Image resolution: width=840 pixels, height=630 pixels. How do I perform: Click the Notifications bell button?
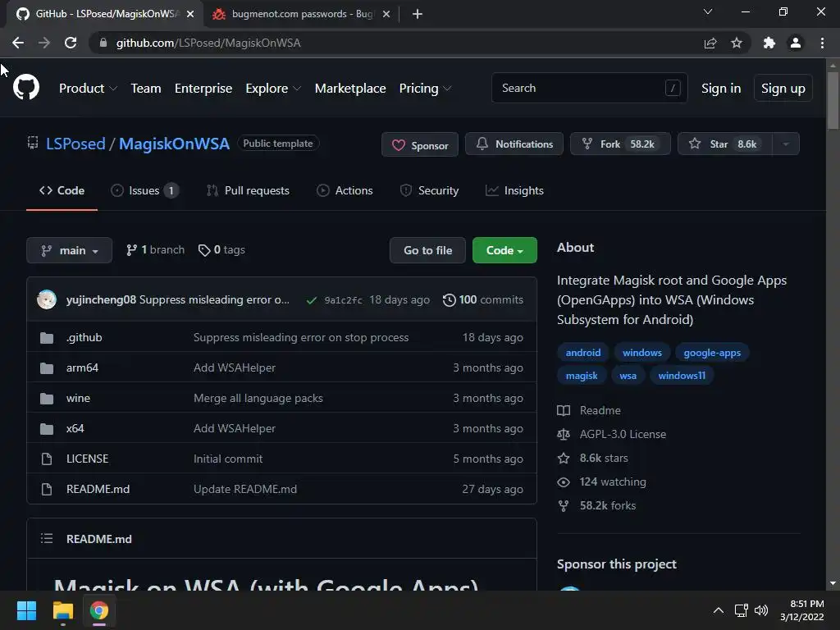pos(514,144)
